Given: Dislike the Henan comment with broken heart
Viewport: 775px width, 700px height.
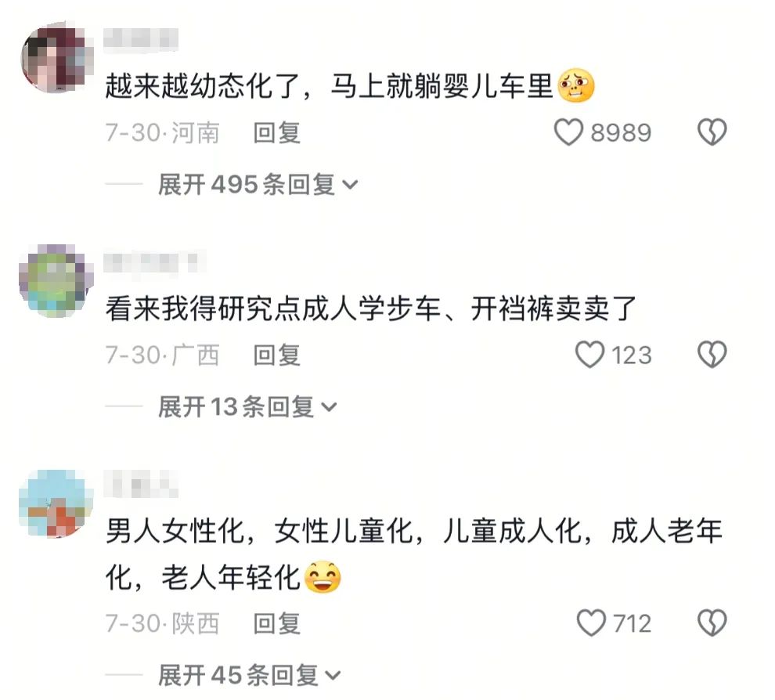Looking at the screenshot, I should pos(712,132).
